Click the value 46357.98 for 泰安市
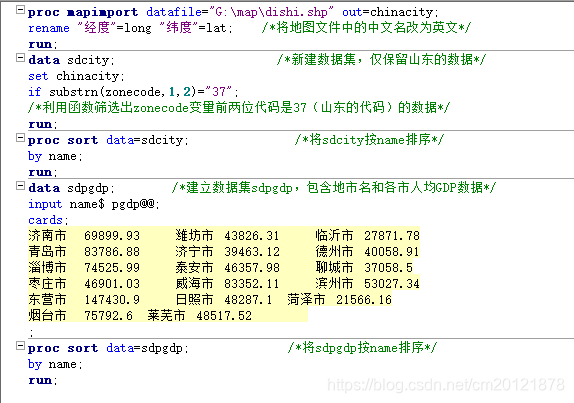 point(252,268)
